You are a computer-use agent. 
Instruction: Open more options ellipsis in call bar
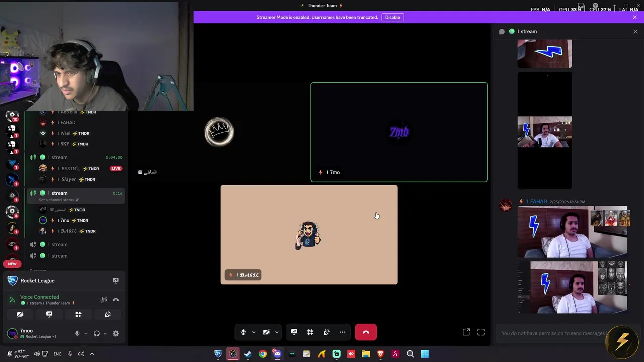tap(343, 332)
